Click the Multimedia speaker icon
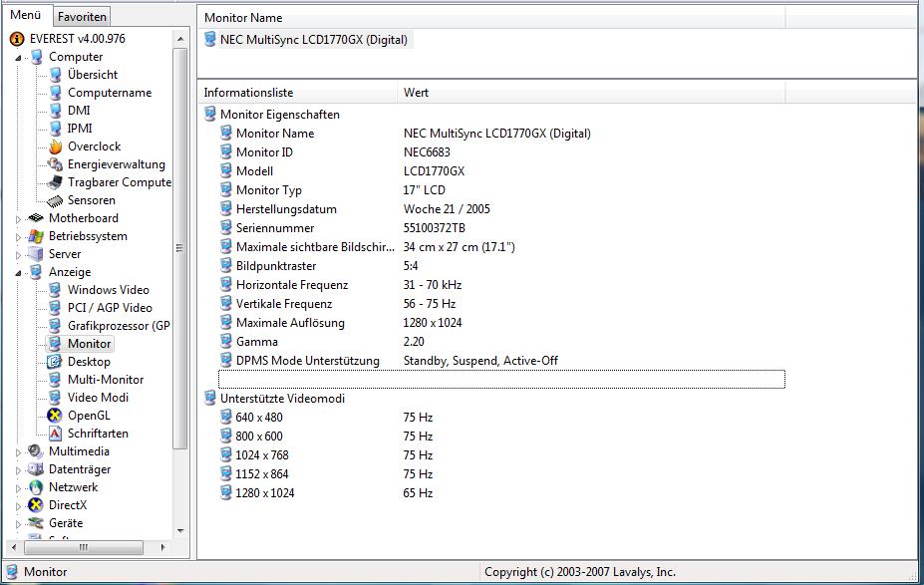Screen dimensions: 924x585 point(36,451)
